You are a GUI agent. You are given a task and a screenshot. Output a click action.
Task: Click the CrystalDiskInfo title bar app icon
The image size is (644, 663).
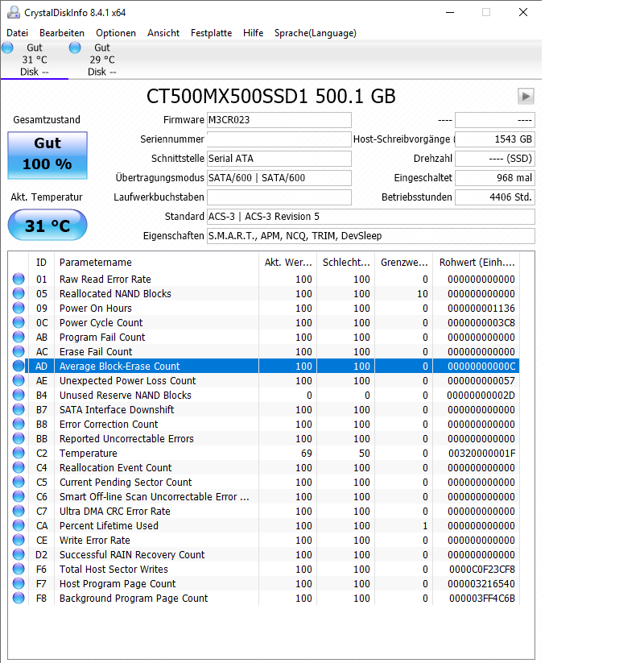(14, 12)
